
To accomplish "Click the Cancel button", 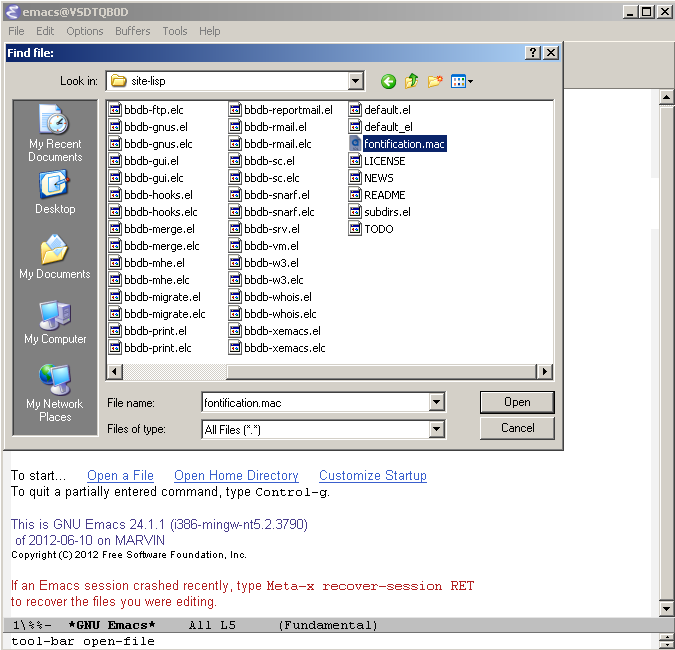I will tap(517, 428).
